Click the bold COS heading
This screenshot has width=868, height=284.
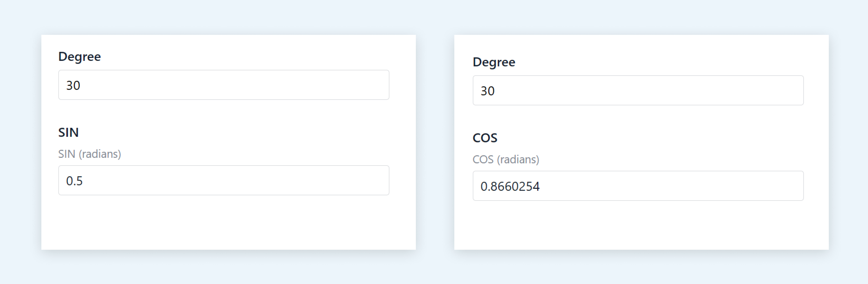pos(485,138)
